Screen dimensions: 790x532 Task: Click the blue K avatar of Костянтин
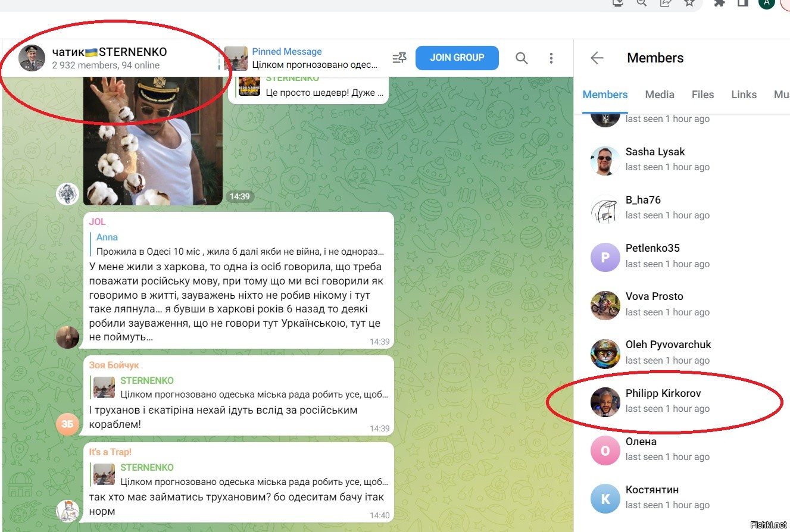605,499
